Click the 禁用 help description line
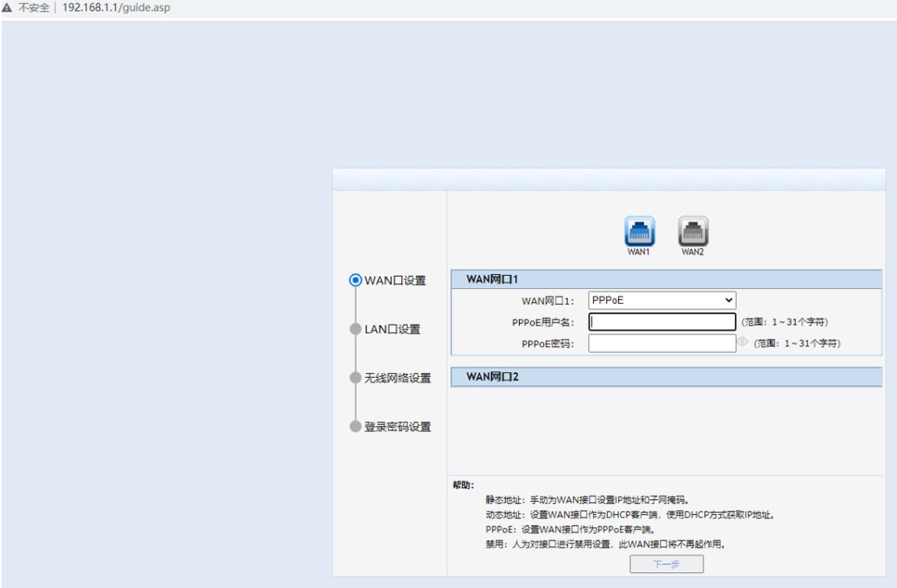The width and height of the screenshot is (897, 588). (x=605, y=545)
